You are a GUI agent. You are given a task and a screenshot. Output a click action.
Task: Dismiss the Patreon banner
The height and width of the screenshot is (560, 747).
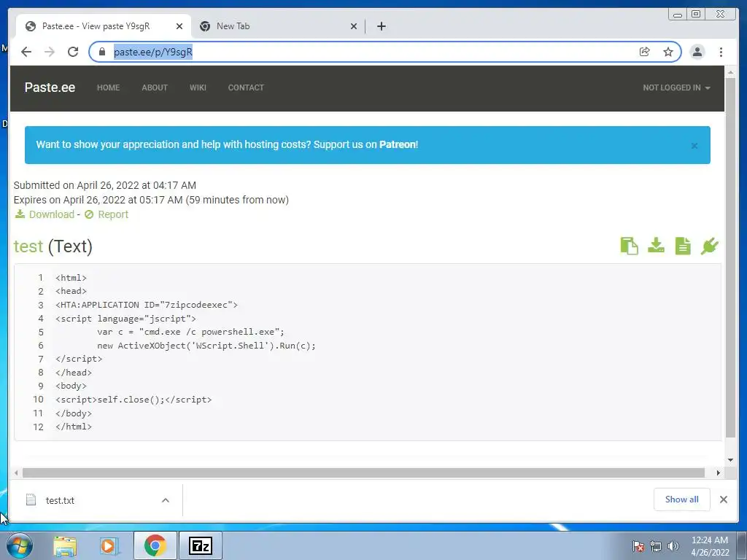pos(694,146)
